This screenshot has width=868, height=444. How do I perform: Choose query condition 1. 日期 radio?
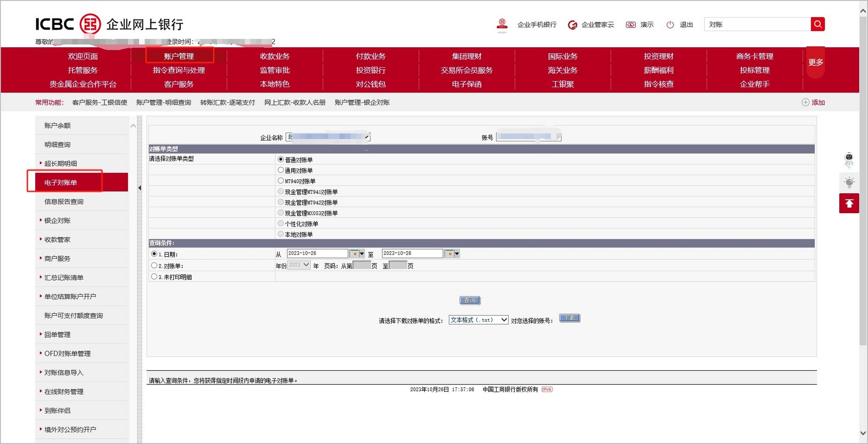point(154,254)
